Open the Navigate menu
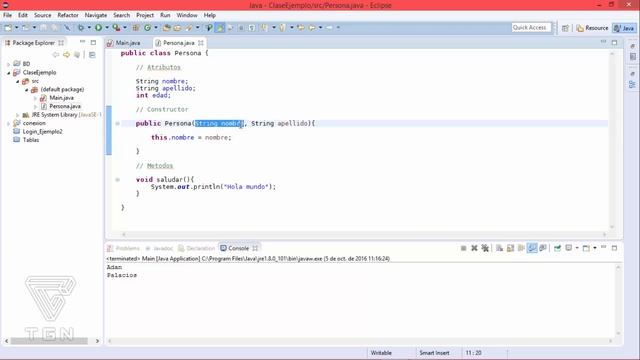Screen dimensions: 640x360 pos(96,15)
